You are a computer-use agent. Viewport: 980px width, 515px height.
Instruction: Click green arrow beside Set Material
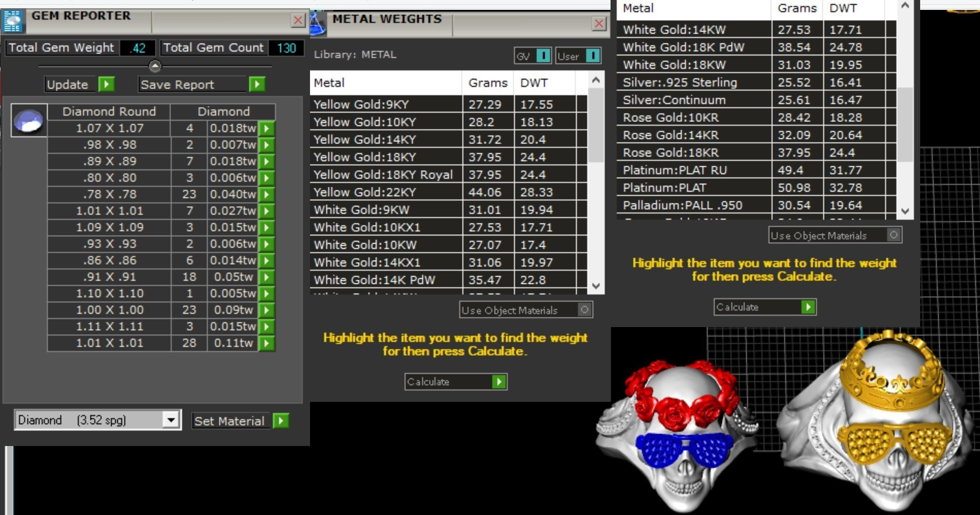pyautogui.click(x=281, y=421)
